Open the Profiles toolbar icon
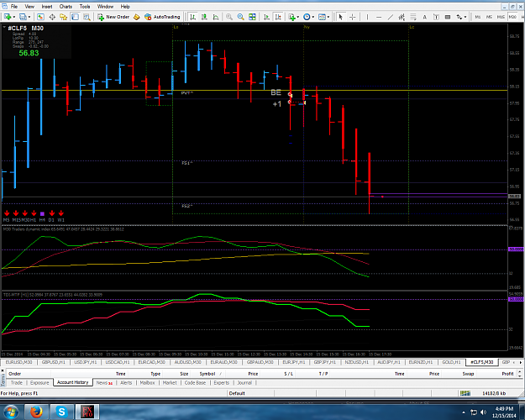The height and width of the screenshot is (420, 525). pyautogui.click(x=23, y=17)
